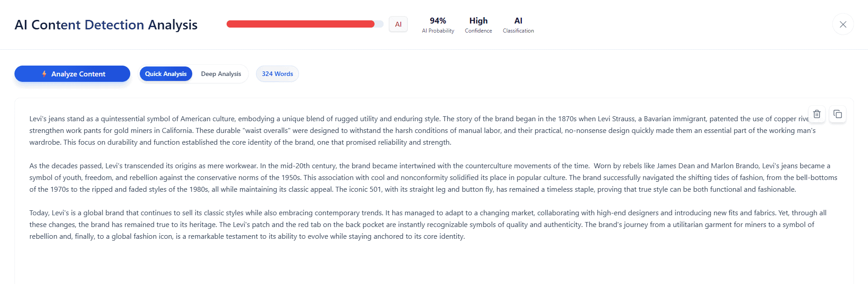Click the red AI probability progress bar

[300, 24]
